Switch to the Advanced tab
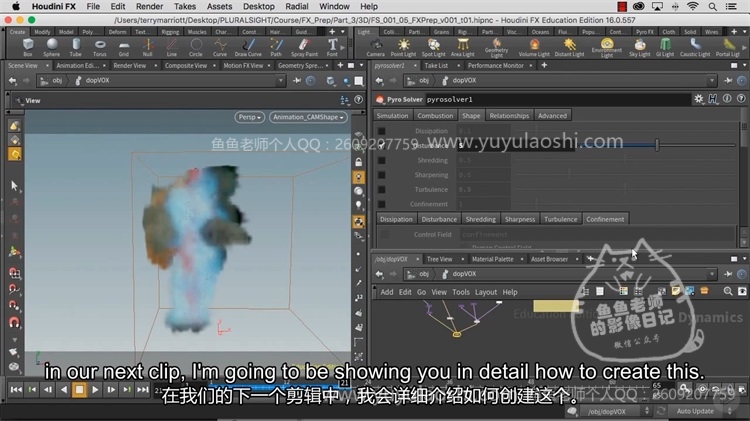This screenshot has height=421, width=750. click(x=552, y=116)
